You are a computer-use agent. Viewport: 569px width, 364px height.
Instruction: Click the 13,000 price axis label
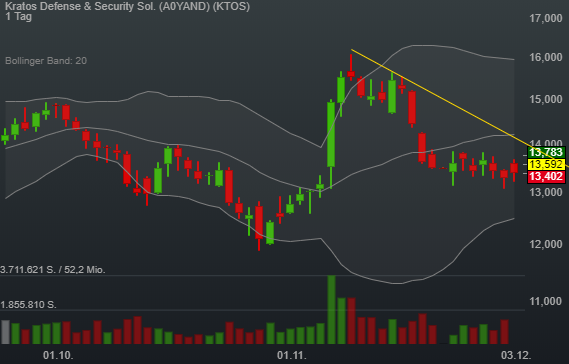pos(545,192)
